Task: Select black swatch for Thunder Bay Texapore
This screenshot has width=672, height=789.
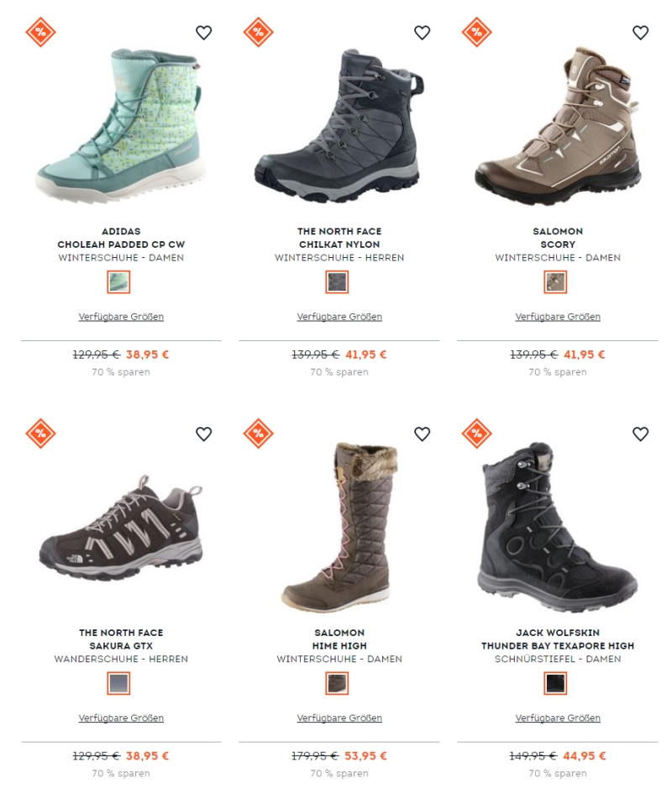Action: (555, 683)
